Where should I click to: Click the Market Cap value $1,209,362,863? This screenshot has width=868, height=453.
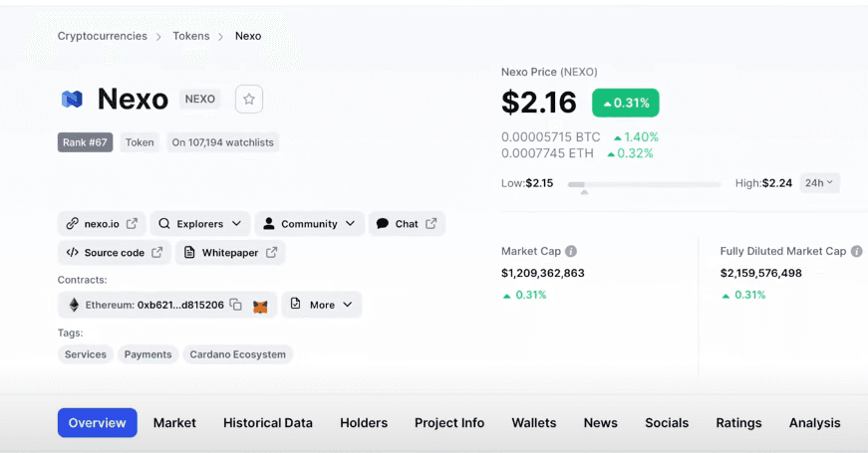[x=542, y=273]
